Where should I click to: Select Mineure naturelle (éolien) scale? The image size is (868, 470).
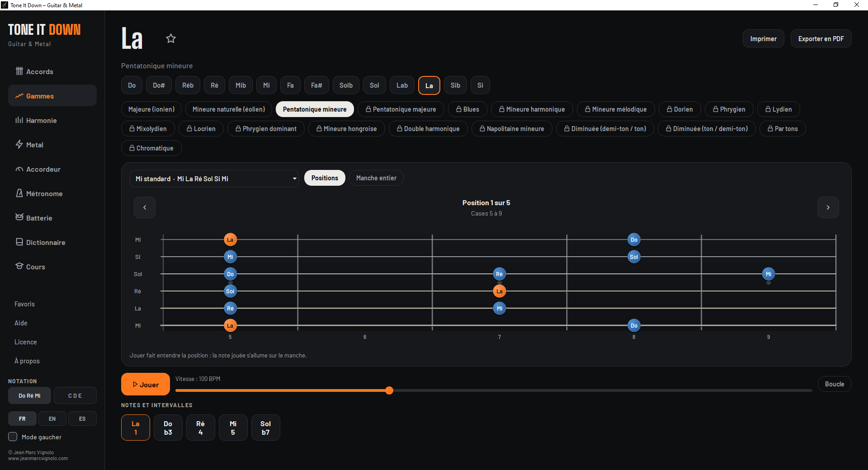(x=229, y=109)
